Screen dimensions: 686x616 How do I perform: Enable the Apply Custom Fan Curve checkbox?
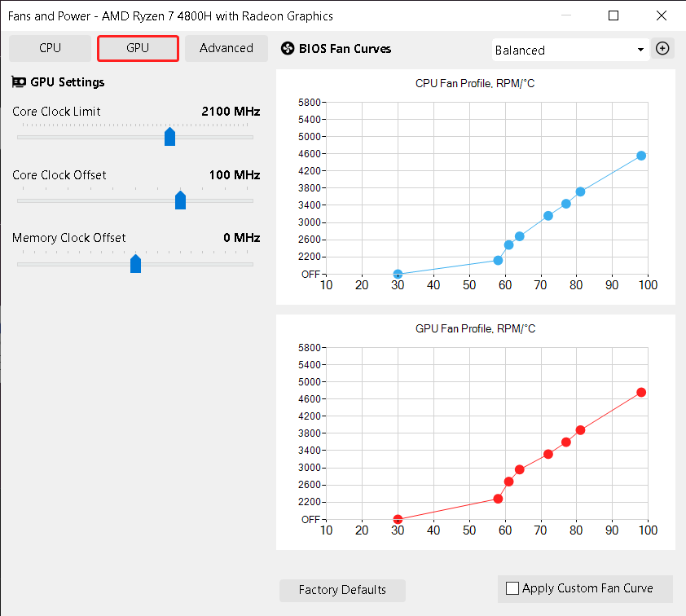pyautogui.click(x=512, y=588)
